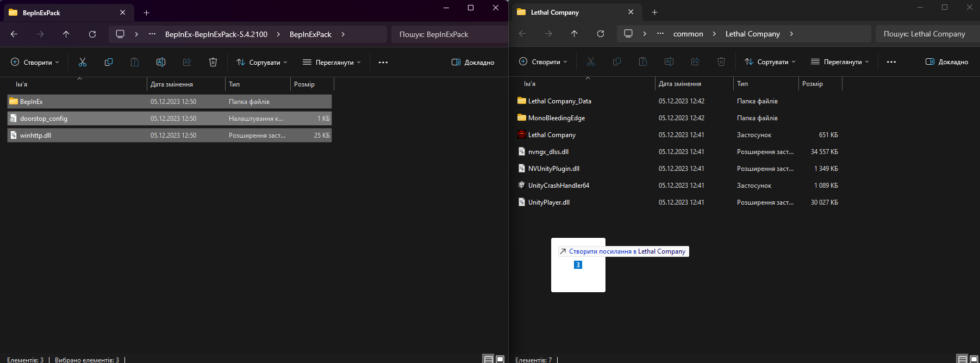Image resolution: width=980 pixels, height=363 pixels.
Task: Open Створити dropdown in Lethal Company window
Action: coord(544,61)
